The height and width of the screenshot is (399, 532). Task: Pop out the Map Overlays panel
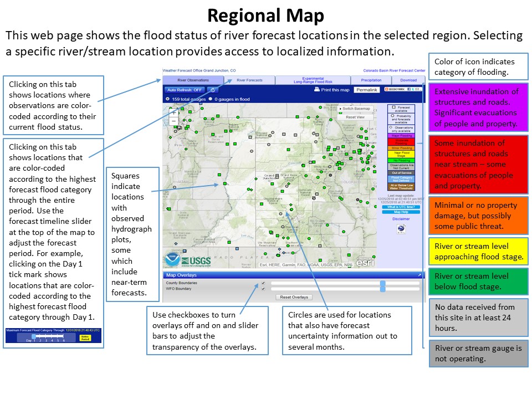(420, 275)
